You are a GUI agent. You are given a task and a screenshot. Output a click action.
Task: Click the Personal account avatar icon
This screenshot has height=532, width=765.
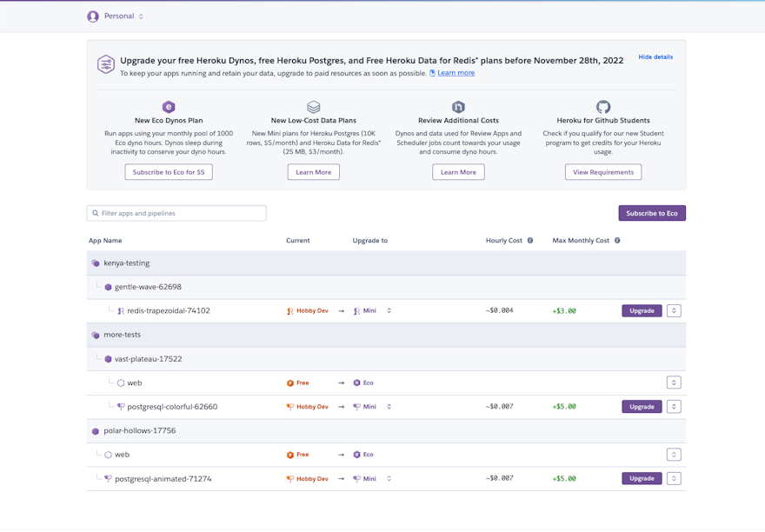[93, 17]
